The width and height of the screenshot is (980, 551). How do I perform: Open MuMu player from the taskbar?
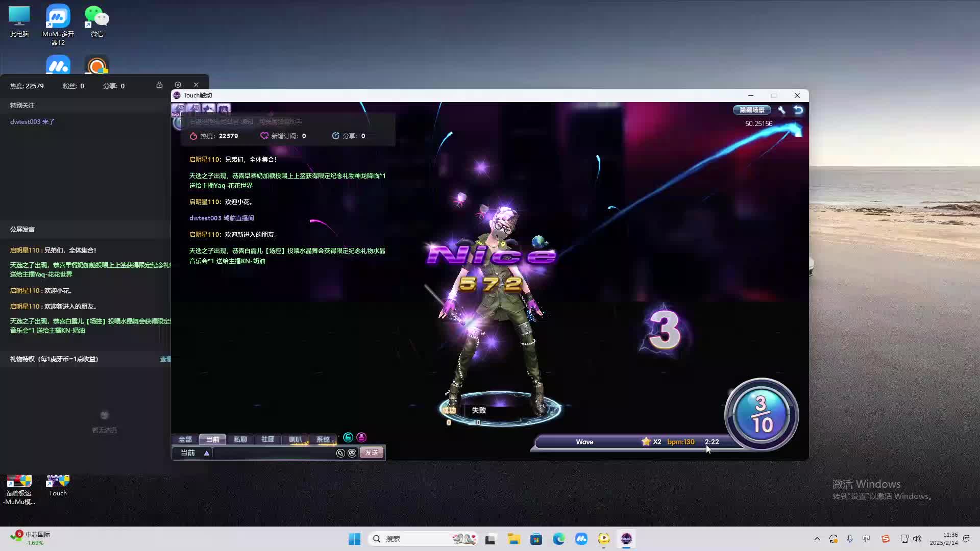pyautogui.click(x=581, y=539)
